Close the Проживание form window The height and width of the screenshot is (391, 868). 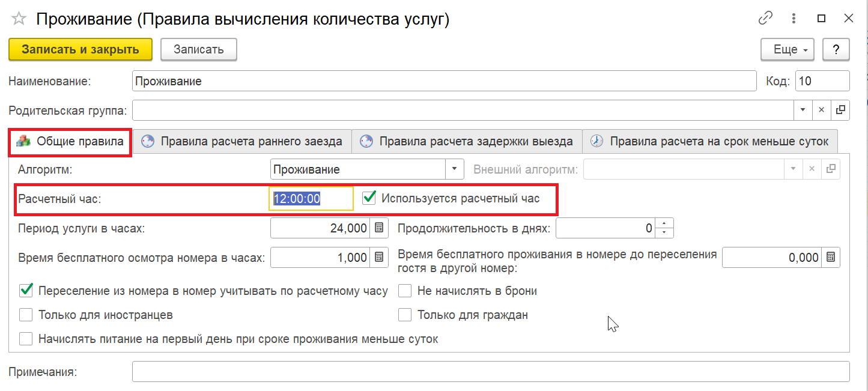pos(849,19)
